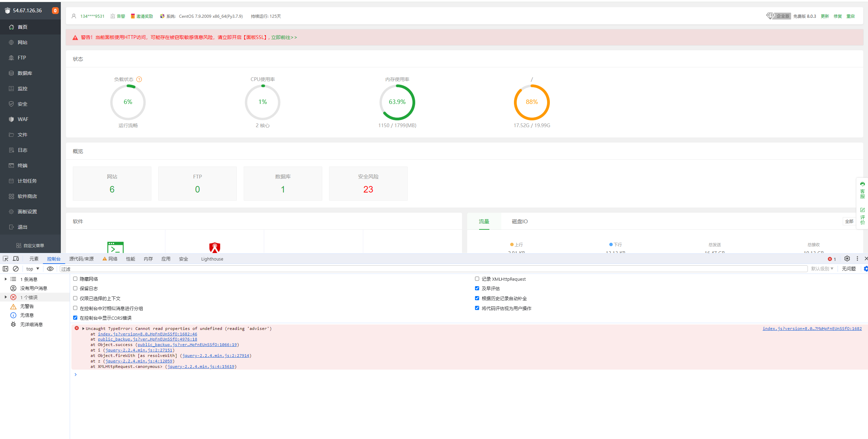Open the 监控 monitoring section
The image size is (868, 439).
tap(30, 89)
